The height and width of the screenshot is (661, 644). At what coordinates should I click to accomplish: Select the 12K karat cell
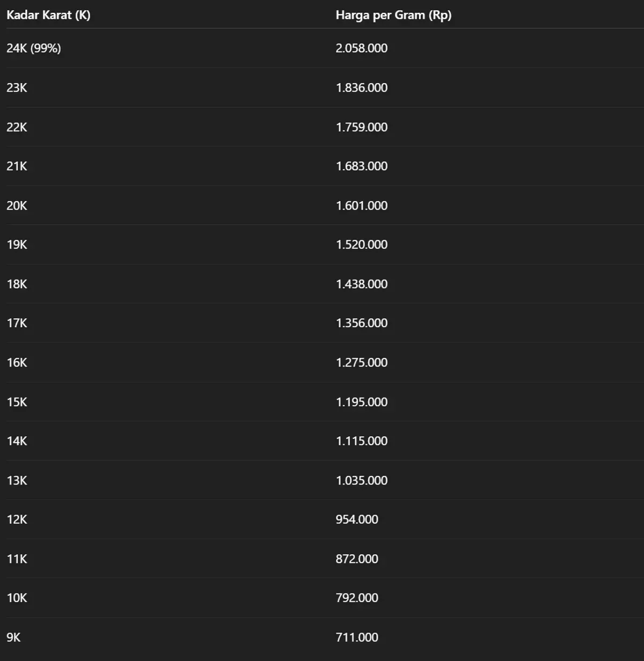[17, 519]
